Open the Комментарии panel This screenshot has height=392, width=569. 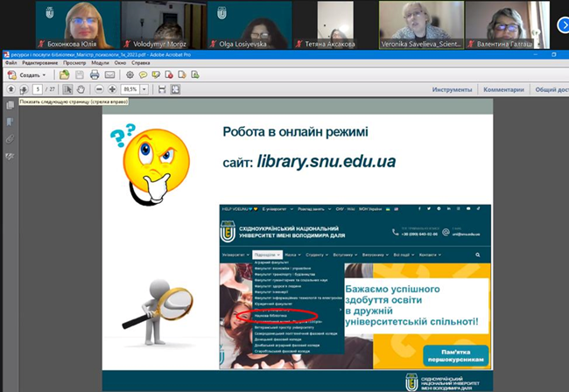pos(503,89)
